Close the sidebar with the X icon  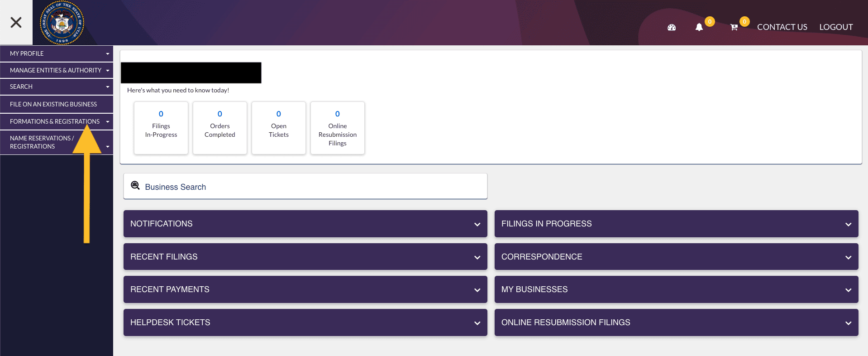[16, 22]
